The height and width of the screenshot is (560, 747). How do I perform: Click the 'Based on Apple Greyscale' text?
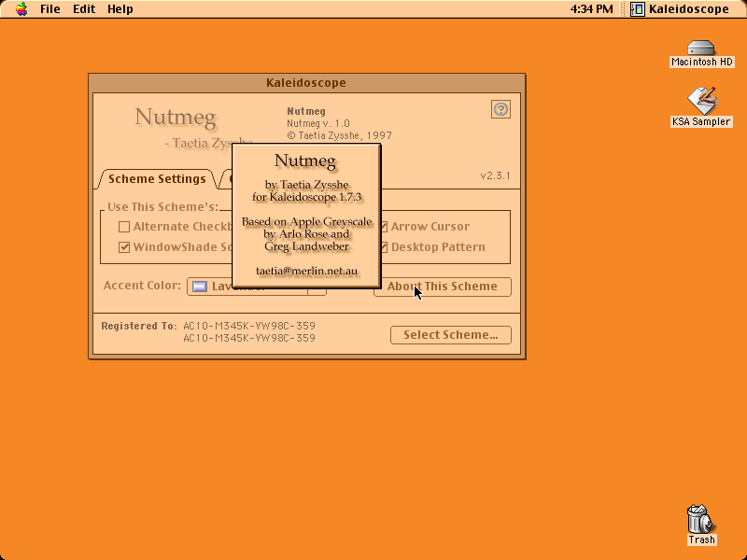point(306,222)
